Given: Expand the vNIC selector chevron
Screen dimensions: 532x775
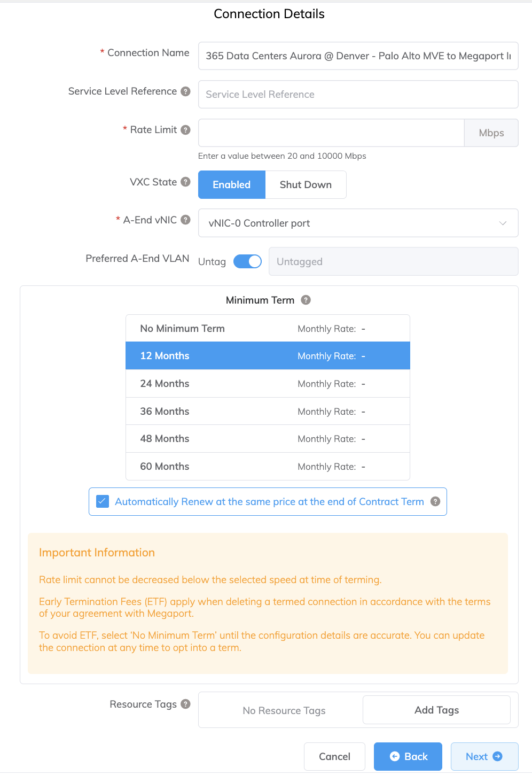Looking at the screenshot, I should (502, 223).
